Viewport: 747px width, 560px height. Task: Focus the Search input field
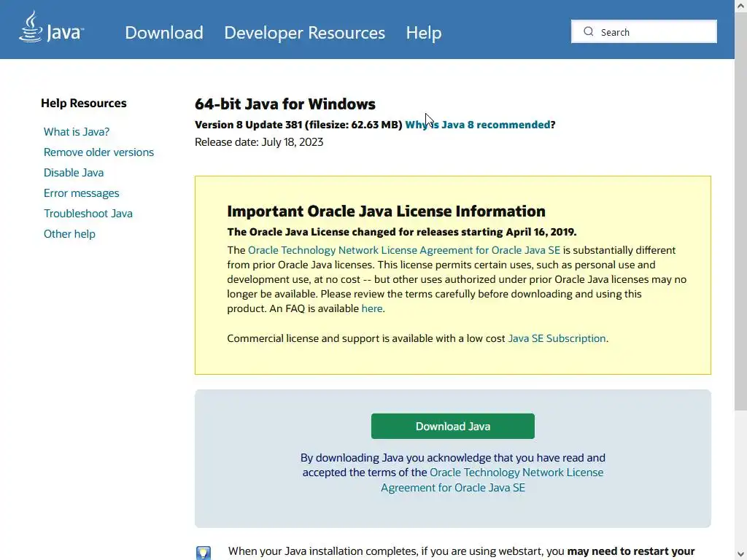pos(643,31)
